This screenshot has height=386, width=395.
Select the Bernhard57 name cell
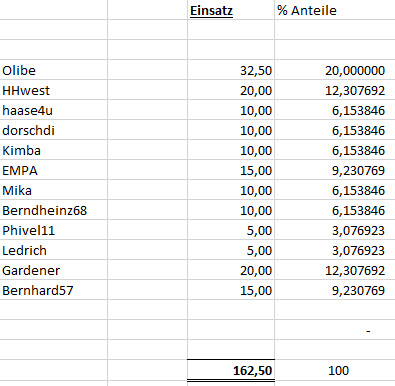[x=54, y=290]
